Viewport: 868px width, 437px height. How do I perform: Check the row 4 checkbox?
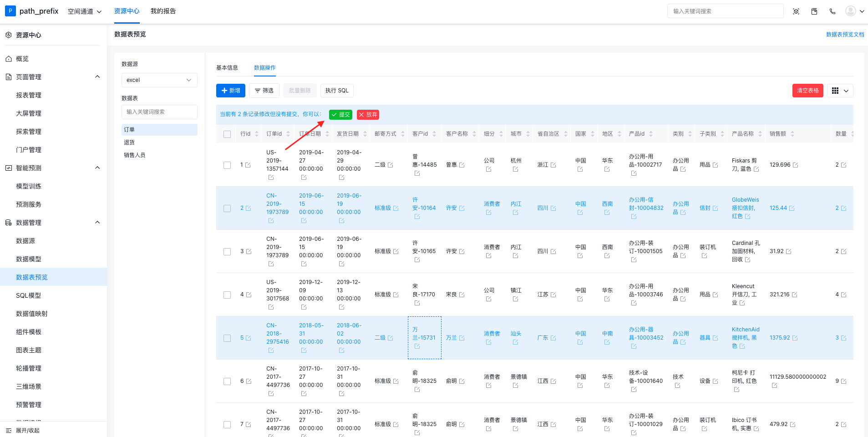tap(227, 295)
